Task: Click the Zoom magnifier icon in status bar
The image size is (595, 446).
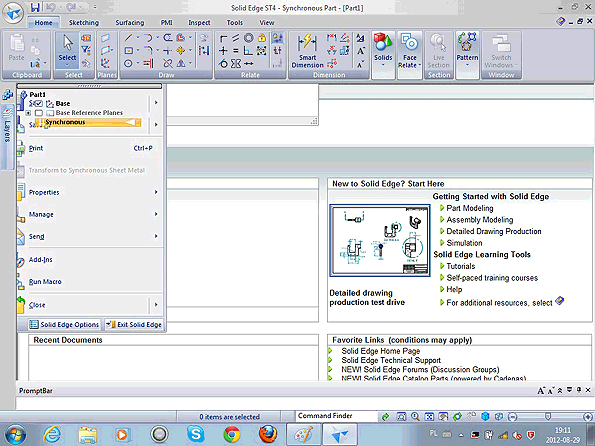Action: (x=415, y=417)
